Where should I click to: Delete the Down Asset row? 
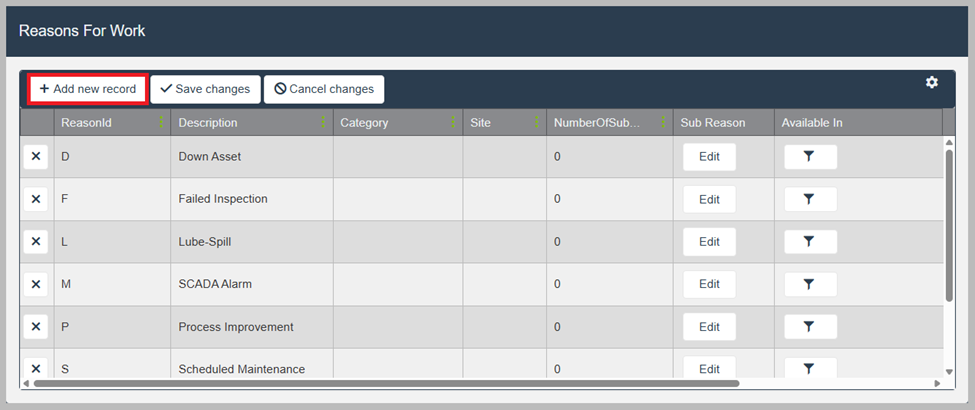36,157
